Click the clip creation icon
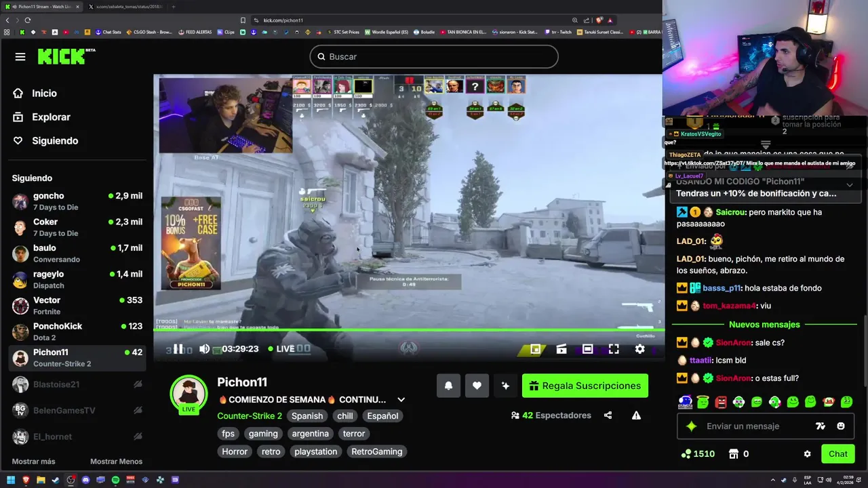The width and height of the screenshot is (868, 488). [561, 349]
